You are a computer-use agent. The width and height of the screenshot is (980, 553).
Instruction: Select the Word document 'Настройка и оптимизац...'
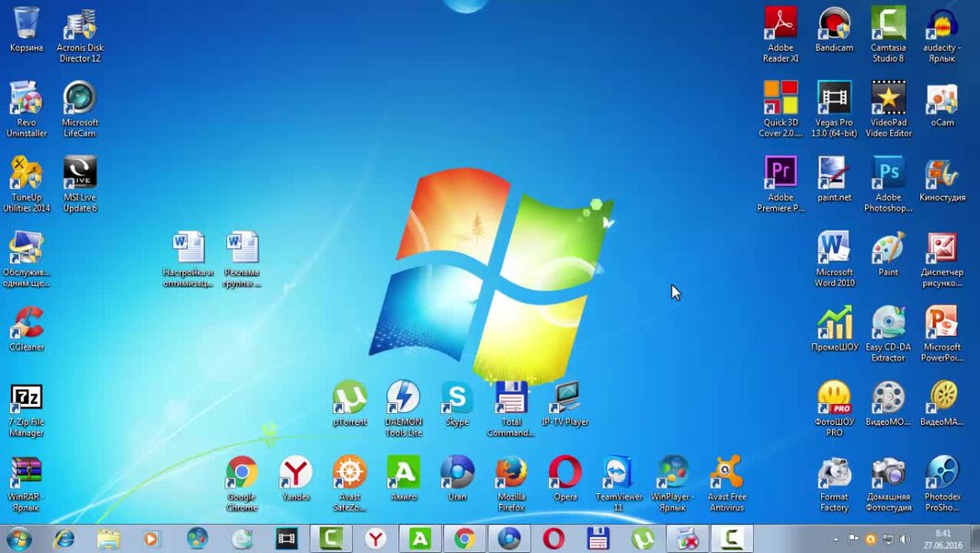click(x=188, y=248)
